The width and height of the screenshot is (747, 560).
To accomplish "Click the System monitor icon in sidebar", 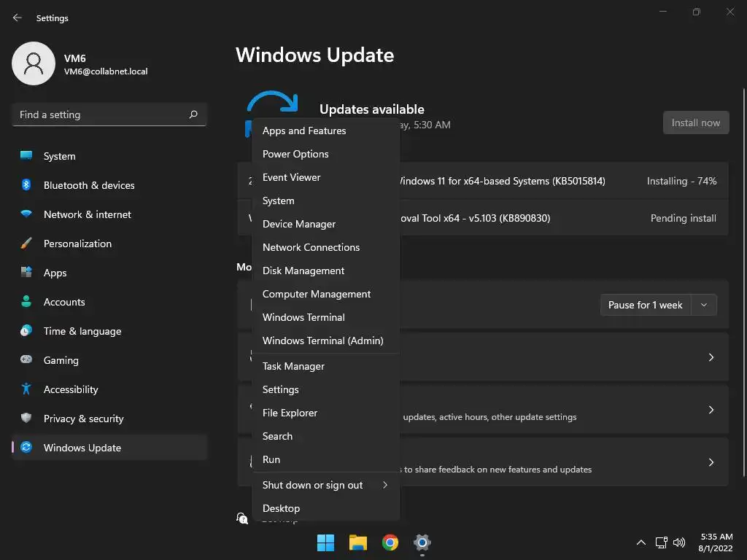I will coord(26,156).
